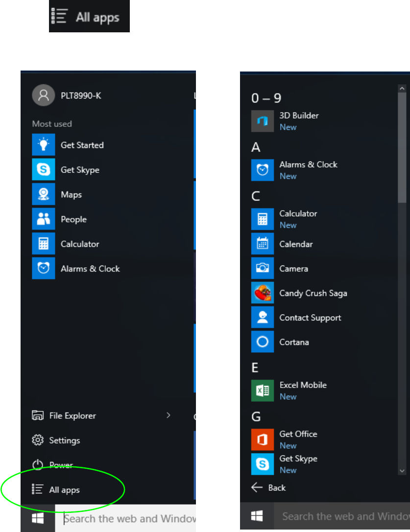410x532 pixels.
Task: Open Candy Crush Saga icon
Action: [263, 293]
